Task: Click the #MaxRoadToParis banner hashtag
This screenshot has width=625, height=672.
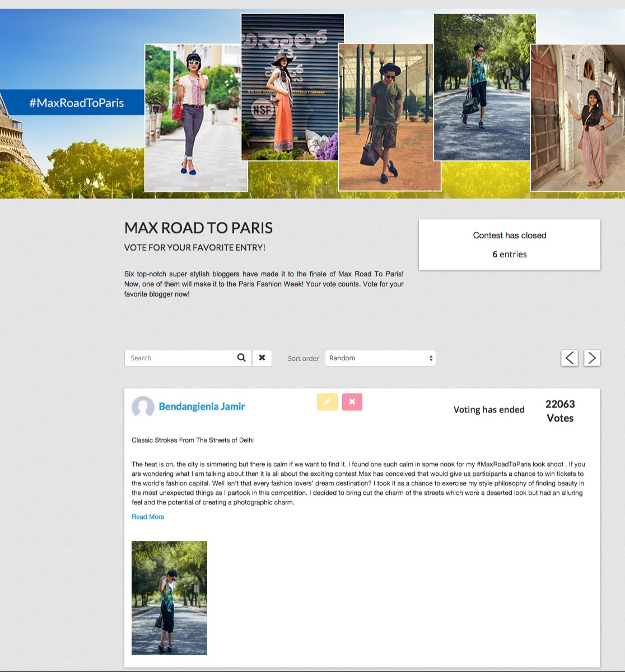Action: pos(76,103)
